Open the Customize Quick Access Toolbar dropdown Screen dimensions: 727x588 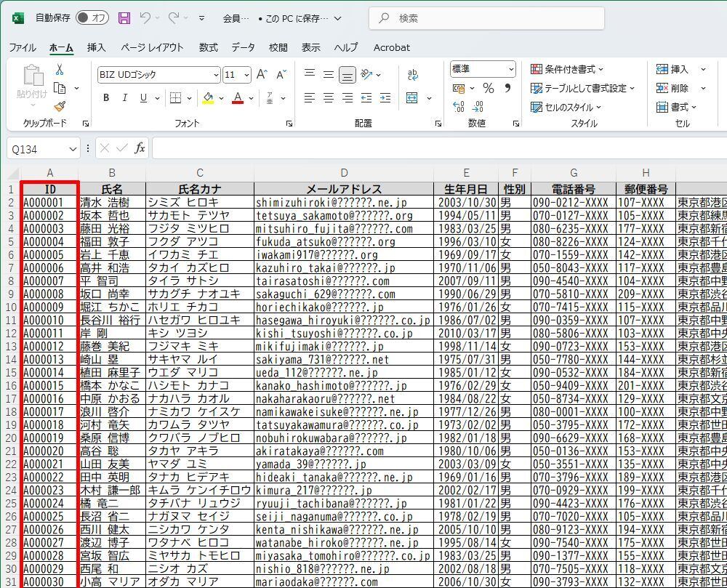(x=201, y=18)
